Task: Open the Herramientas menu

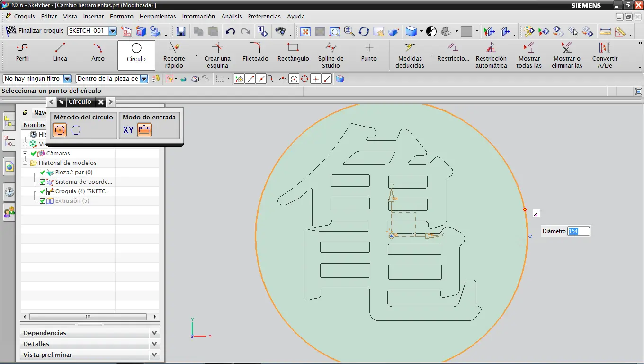Action: click(158, 16)
